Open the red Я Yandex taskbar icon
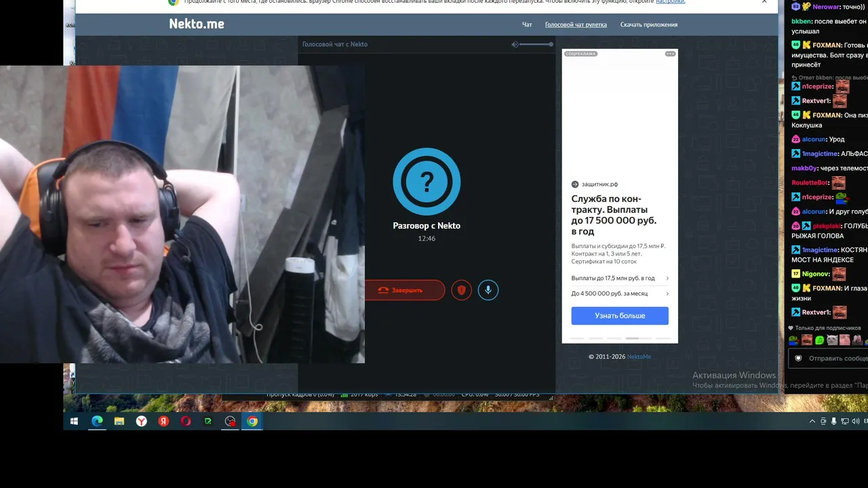This screenshot has width=868, height=488. click(x=163, y=421)
